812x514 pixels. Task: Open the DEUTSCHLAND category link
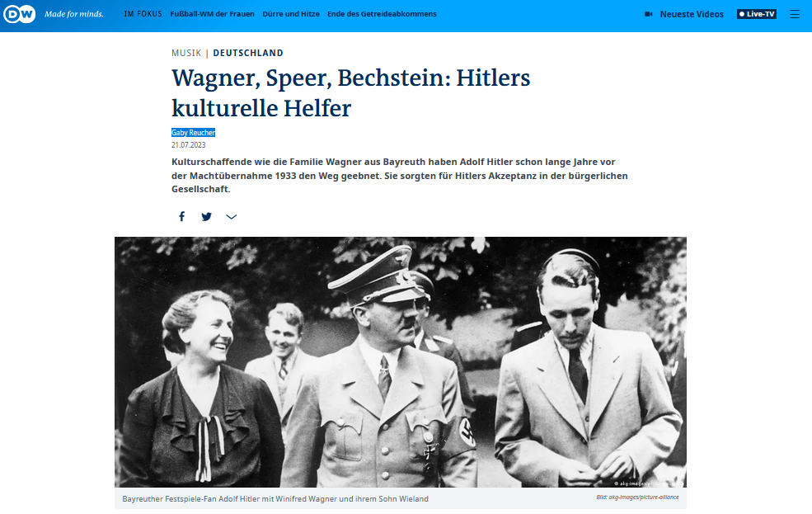point(248,53)
